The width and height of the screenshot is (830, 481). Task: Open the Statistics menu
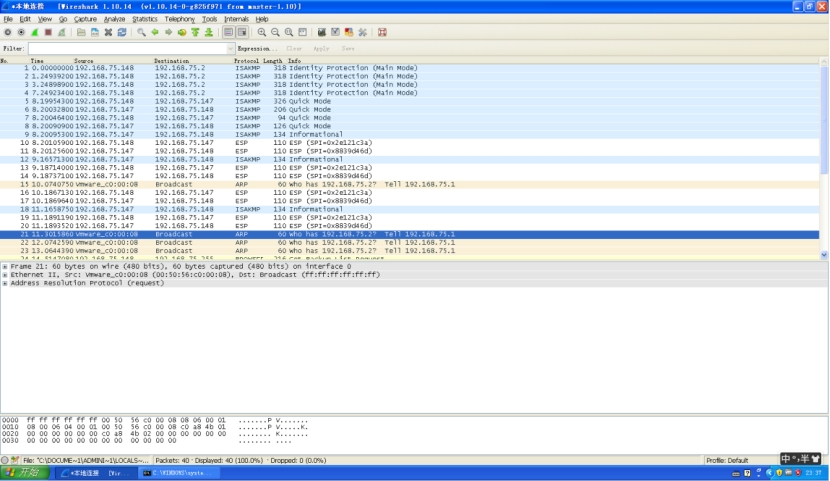point(144,19)
